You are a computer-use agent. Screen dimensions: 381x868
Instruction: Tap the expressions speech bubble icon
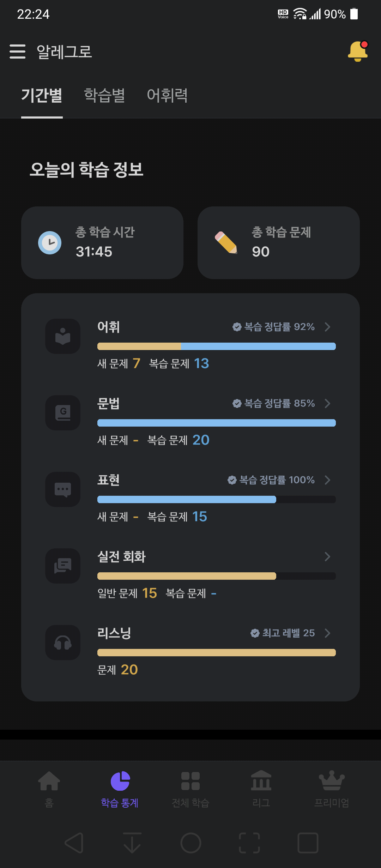[63, 489]
